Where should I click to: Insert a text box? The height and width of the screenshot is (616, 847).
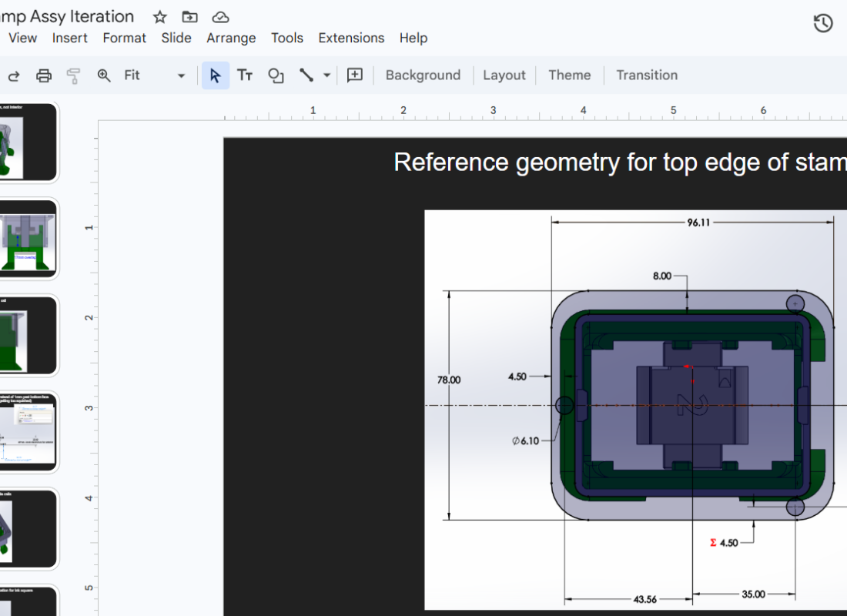(x=245, y=75)
